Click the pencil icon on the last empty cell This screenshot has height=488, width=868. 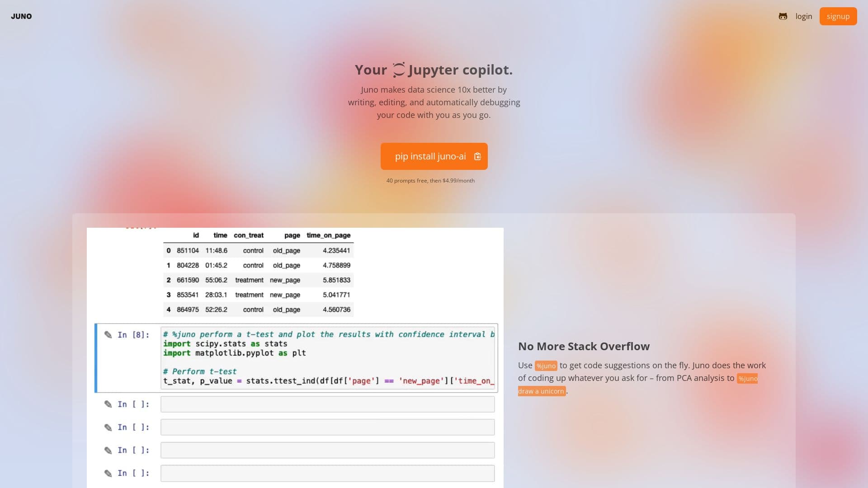coord(108,473)
